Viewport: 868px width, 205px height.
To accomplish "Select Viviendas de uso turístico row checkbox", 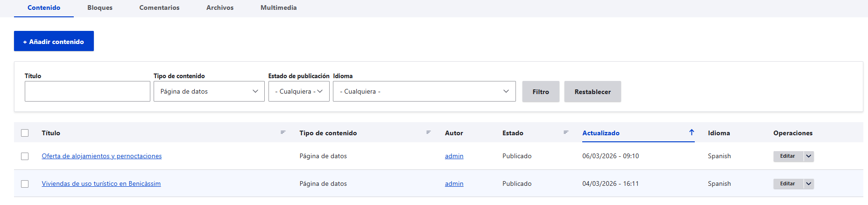I will (x=25, y=184).
